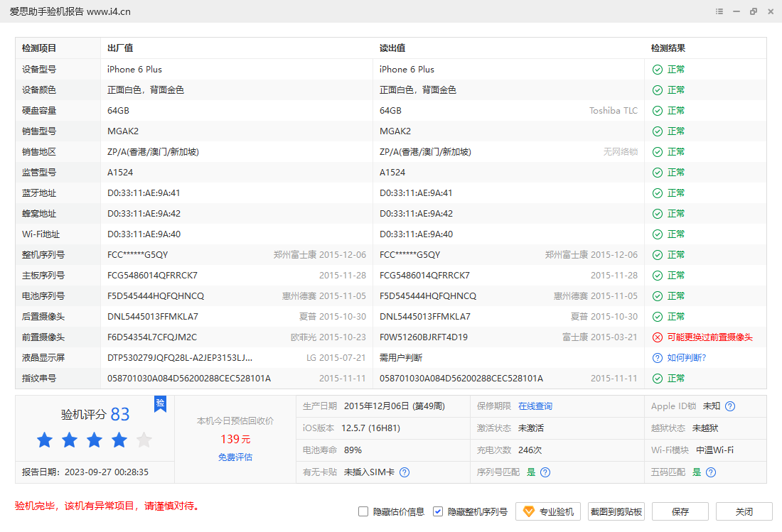Image resolution: width=782 pixels, height=532 pixels.
Task: Click the help icon next to Apple ID锁
Action: click(730, 406)
